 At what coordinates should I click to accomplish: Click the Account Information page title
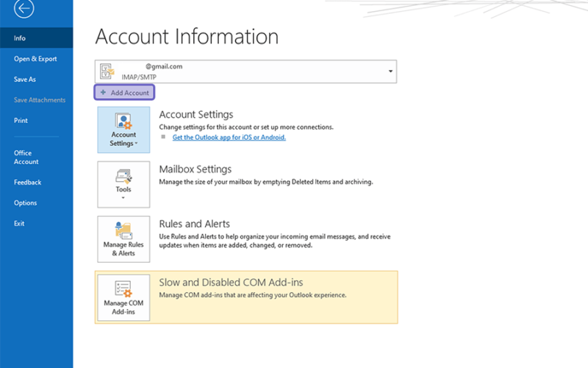[x=187, y=36]
